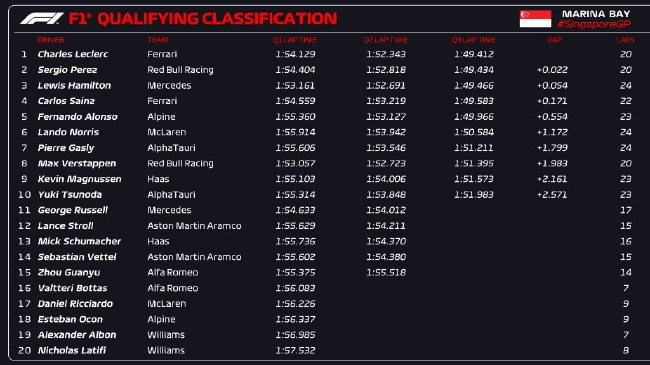The height and width of the screenshot is (365, 650).
Task: Select George Russell's Q2 time 1:54.012
Action: pos(386,210)
